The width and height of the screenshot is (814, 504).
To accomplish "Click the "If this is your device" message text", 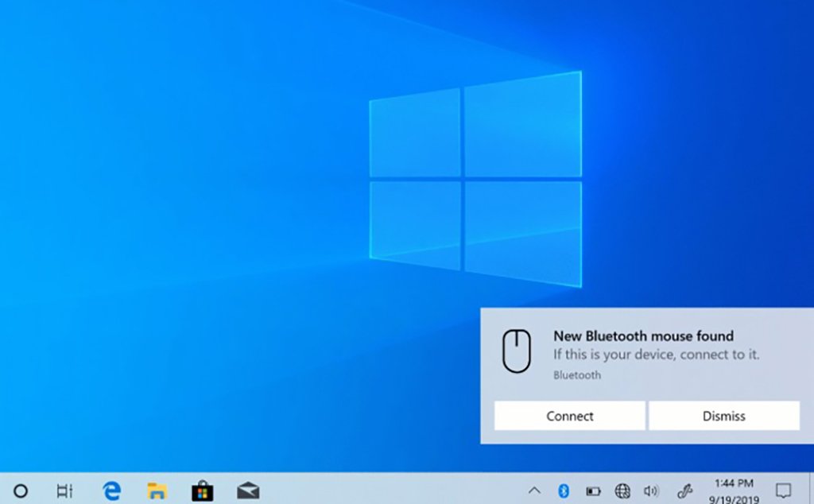I will 656,355.
